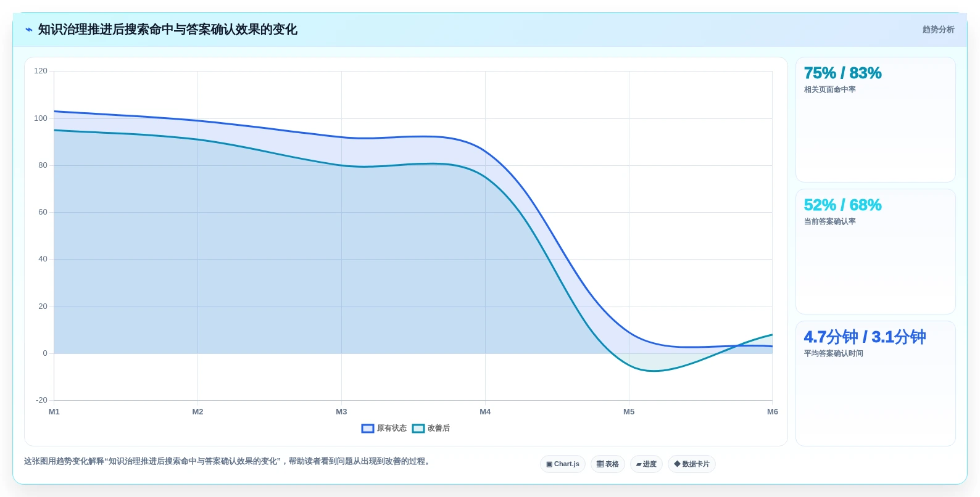The width and height of the screenshot is (980, 497).
Task: Click the 120 y-axis tick label
Action: (x=41, y=71)
